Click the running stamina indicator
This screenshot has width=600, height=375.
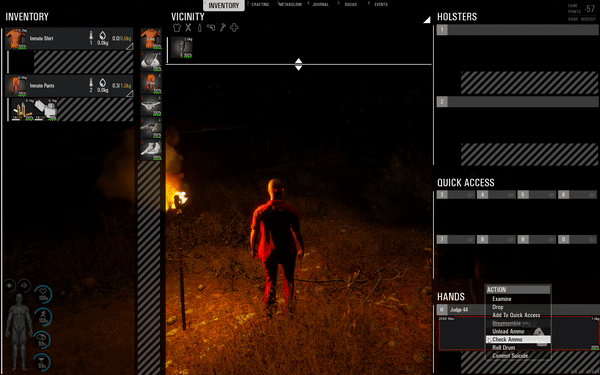tap(43, 317)
